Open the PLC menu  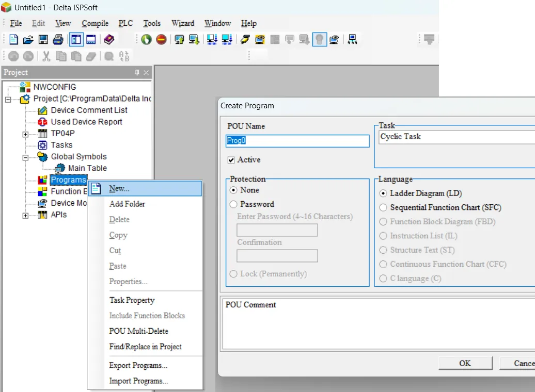tap(125, 24)
